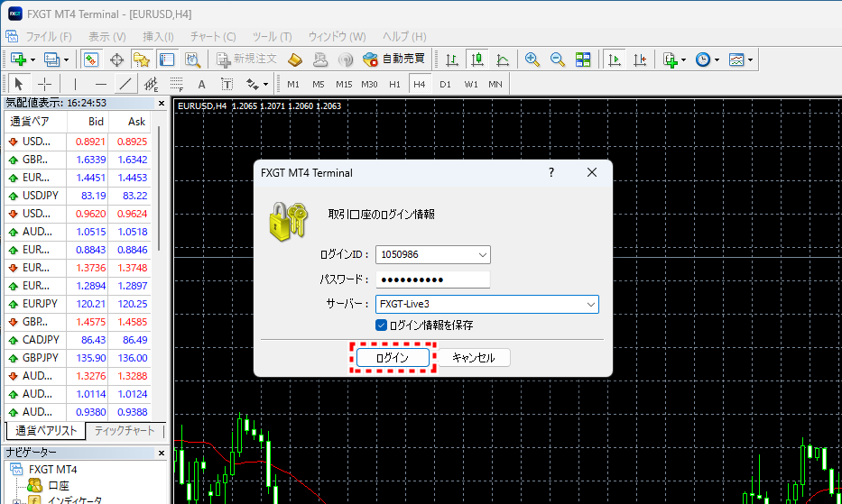Click the zoom in magnifier icon

click(532, 60)
